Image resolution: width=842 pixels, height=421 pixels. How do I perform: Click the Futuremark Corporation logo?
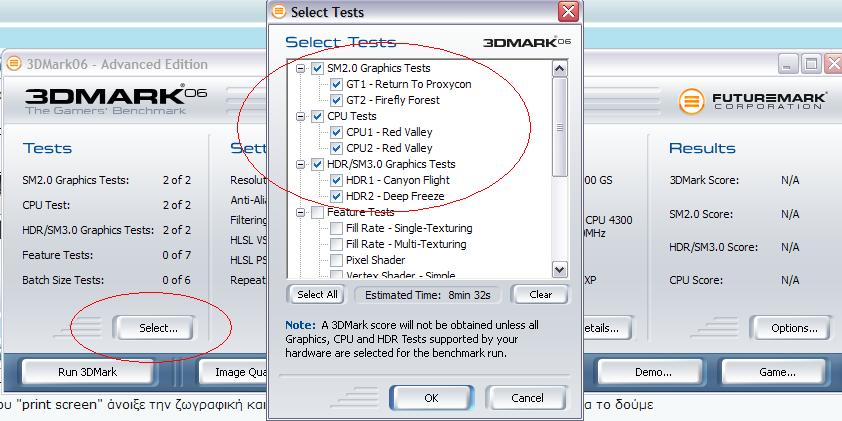pyautogui.click(x=753, y=101)
